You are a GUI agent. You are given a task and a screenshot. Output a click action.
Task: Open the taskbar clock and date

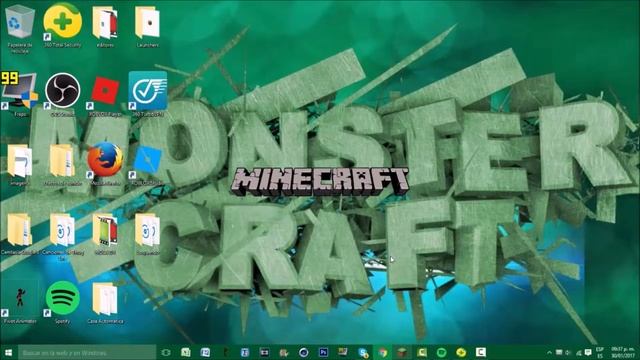pyautogui.click(x=623, y=353)
